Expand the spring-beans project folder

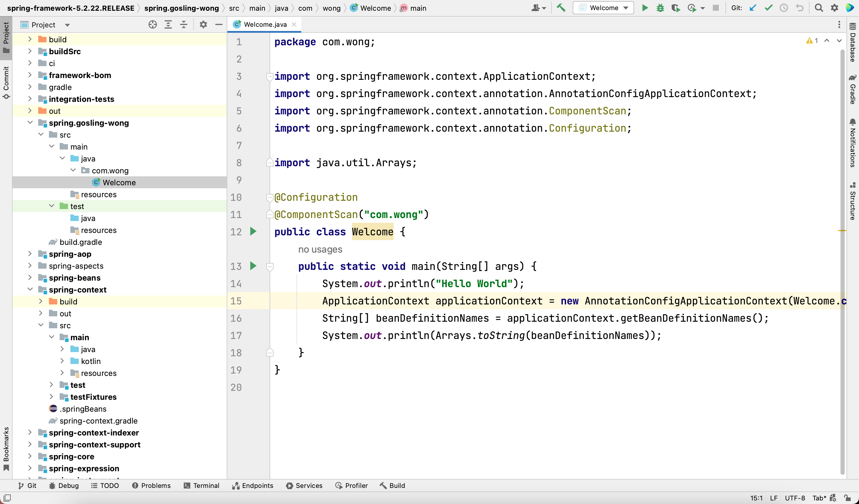coord(30,278)
